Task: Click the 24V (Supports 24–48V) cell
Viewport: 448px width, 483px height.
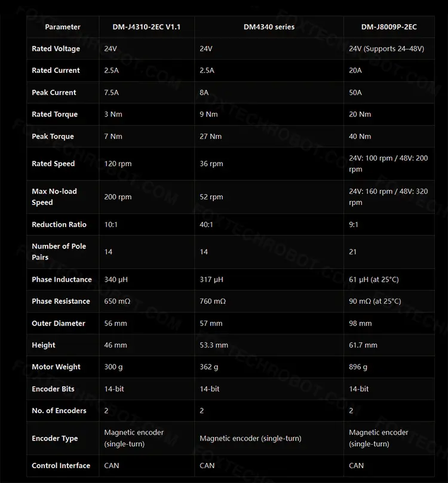Action: click(x=386, y=49)
